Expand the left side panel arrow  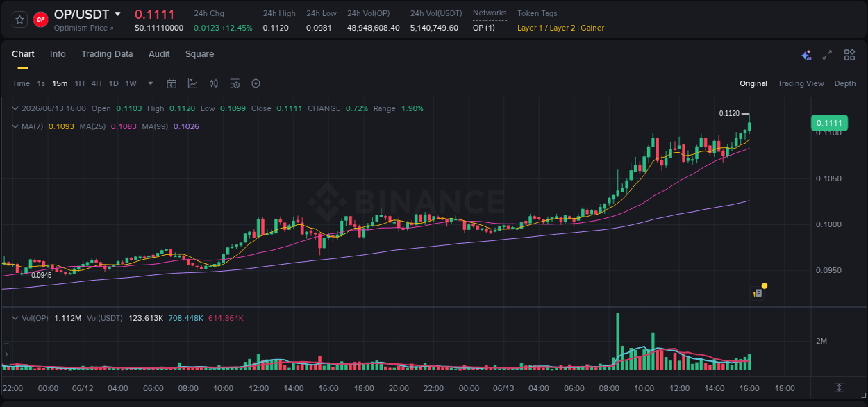[x=6, y=354]
